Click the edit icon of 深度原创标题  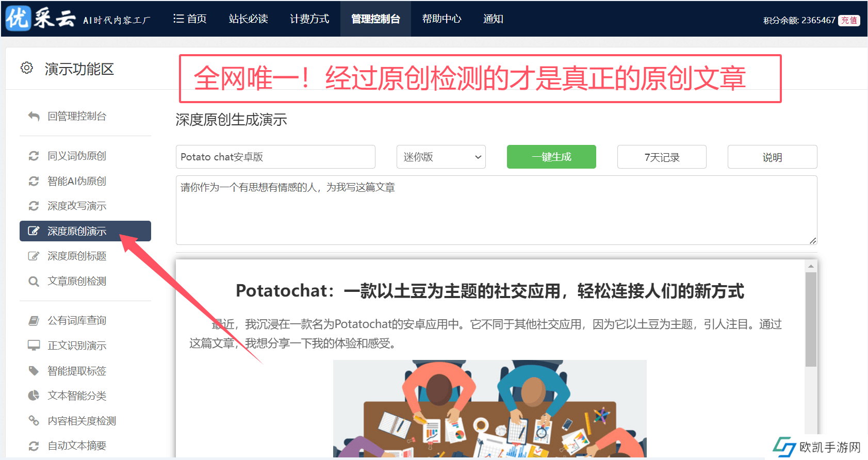34,256
